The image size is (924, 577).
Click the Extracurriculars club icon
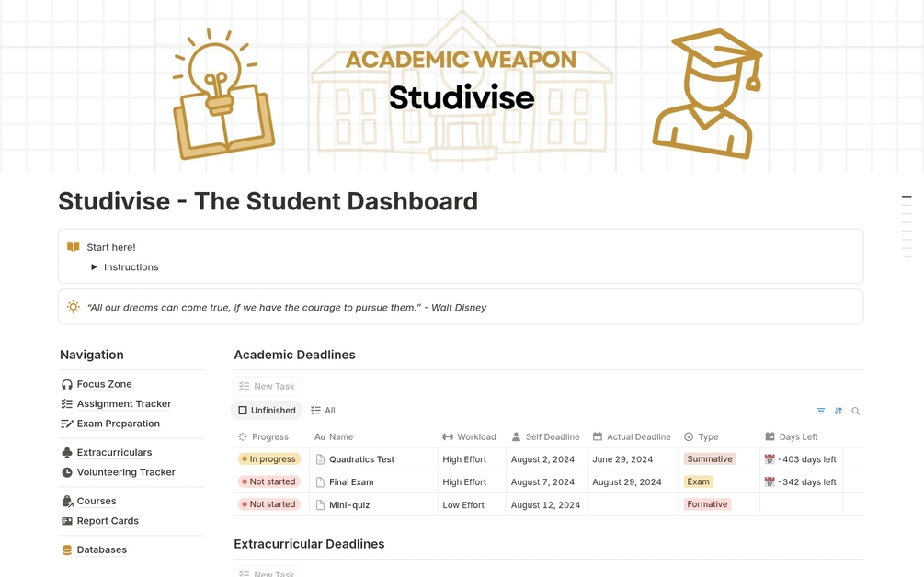(x=66, y=453)
